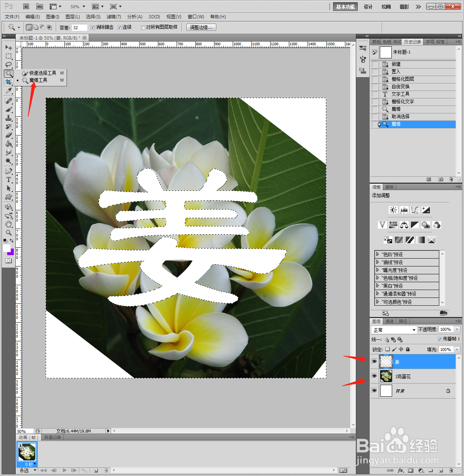This screenshot has width=464, height=476.
Task: Add a Channel Mixer adjustment
Action: 437,225
